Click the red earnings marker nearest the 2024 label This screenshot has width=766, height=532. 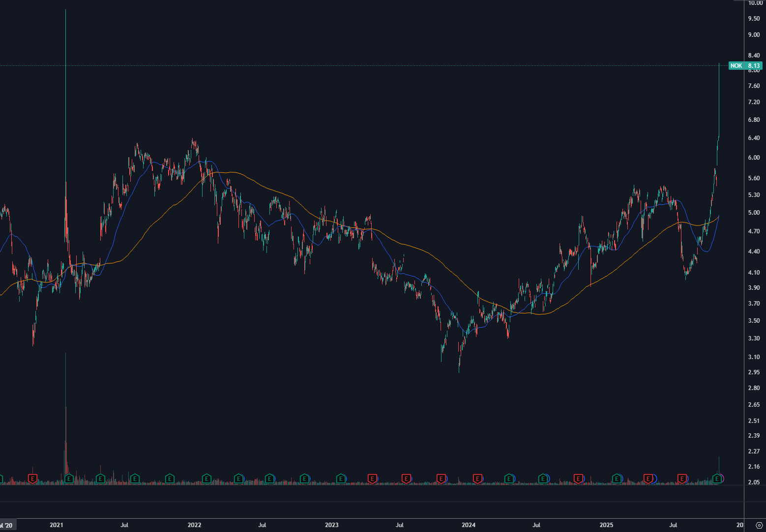click(477, 478)
